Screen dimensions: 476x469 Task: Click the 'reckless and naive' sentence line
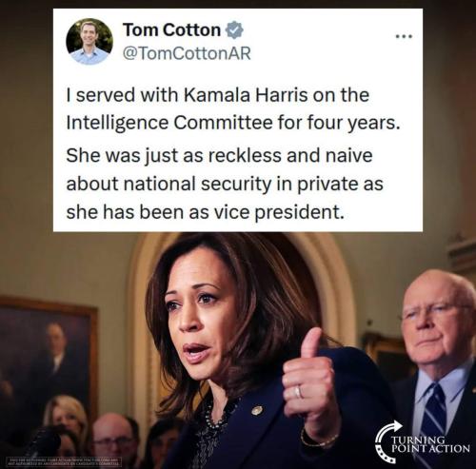(x=219, y=156)
